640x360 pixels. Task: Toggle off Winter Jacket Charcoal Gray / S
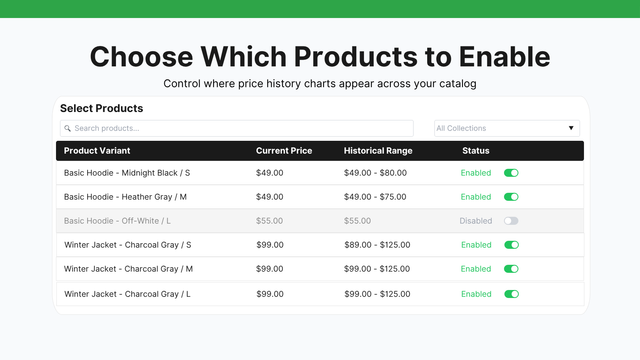coord(511,245)
